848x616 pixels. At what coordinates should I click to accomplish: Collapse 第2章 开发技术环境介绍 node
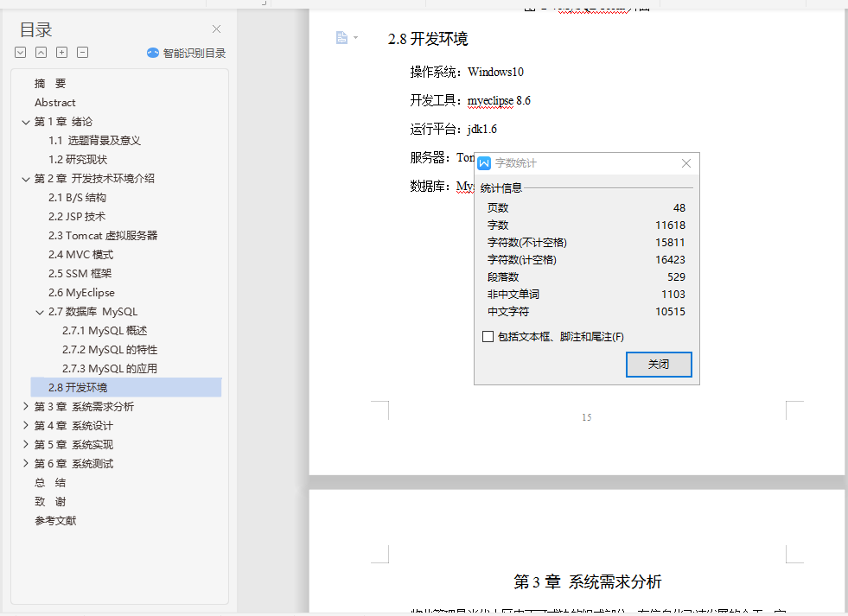click(x=25, y=179)
